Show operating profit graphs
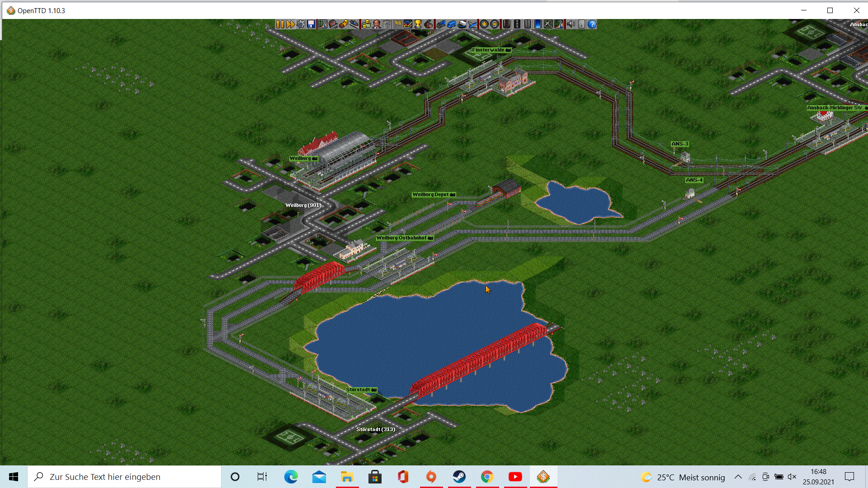Screen dimensions: 868x488 [x=408, y=24]
